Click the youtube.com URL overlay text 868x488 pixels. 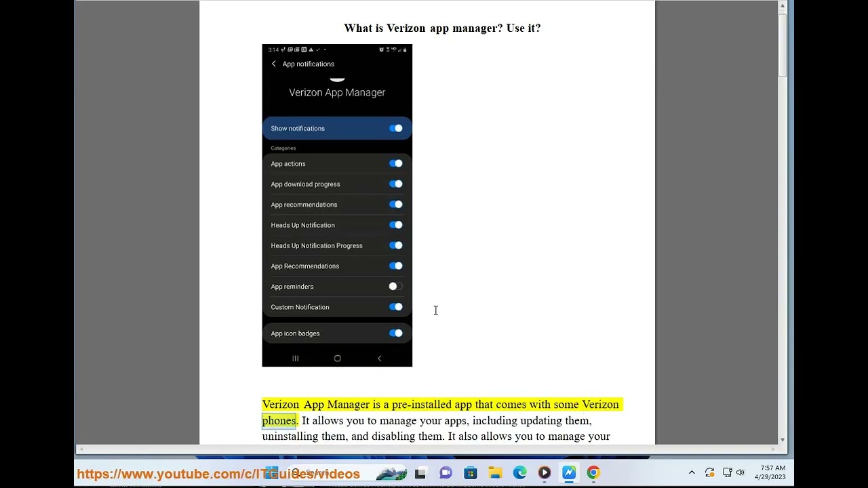[218, 474]
